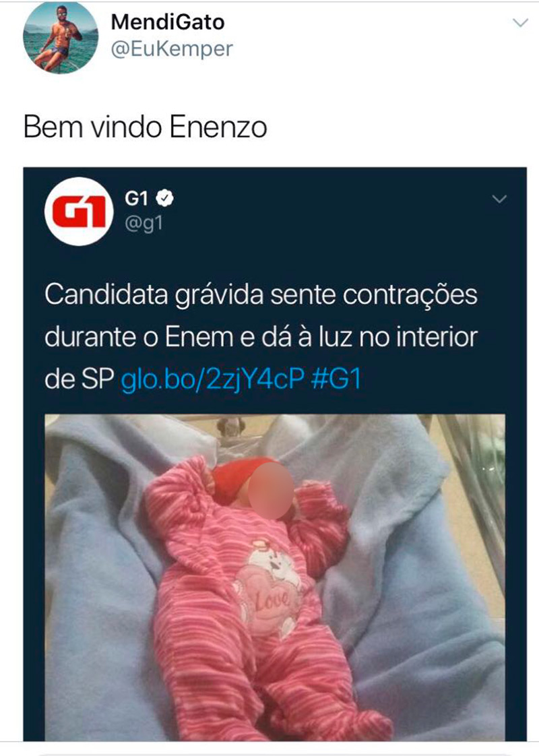539x756 pixels.
Task: Open the @g1 handle
Action: click(144, 224)
